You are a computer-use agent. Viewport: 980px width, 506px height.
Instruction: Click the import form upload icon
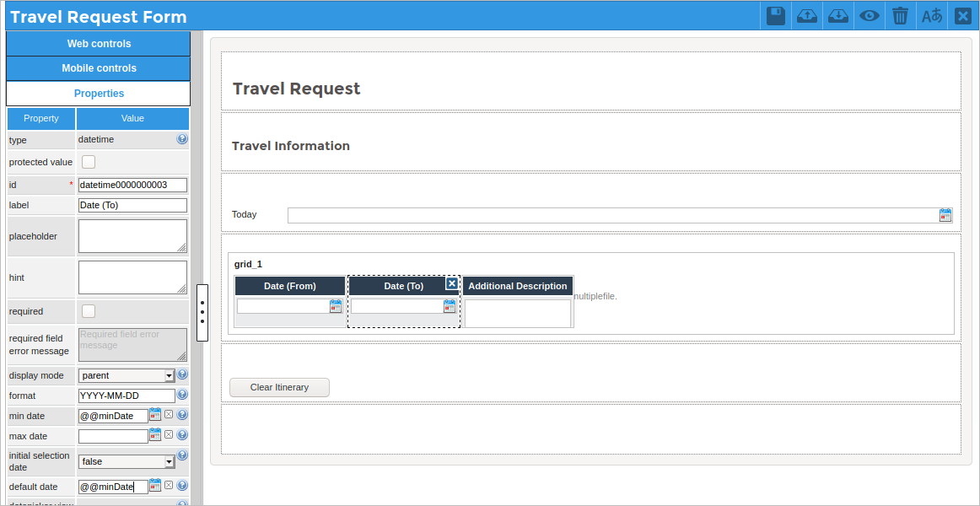tap(807, 16)
